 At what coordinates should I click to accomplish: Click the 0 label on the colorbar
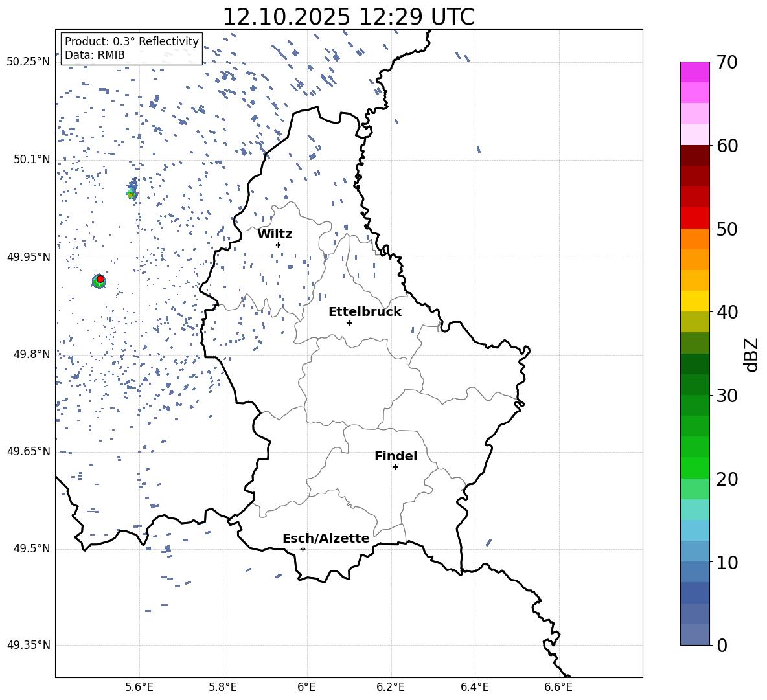pos(722,645)
